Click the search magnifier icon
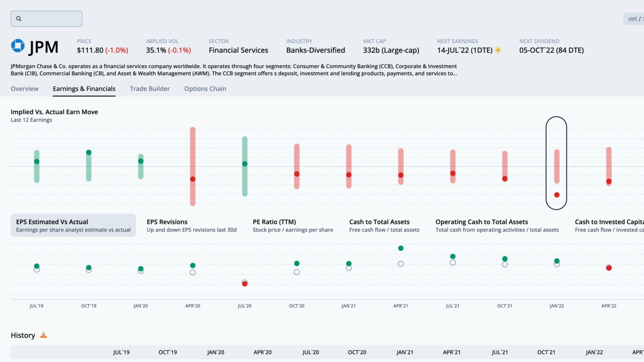644x362 pixels. point(18,18)
